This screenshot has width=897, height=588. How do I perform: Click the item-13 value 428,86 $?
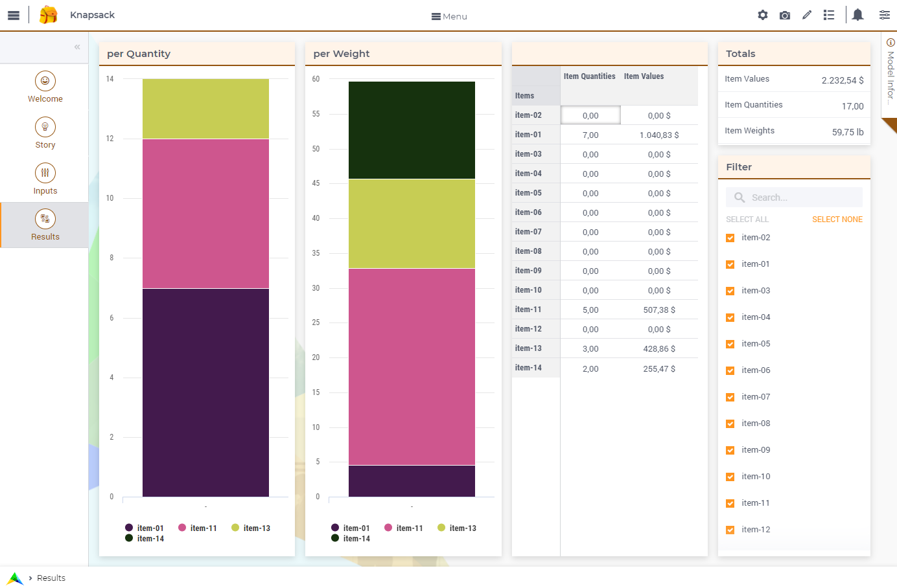point(659,348)
